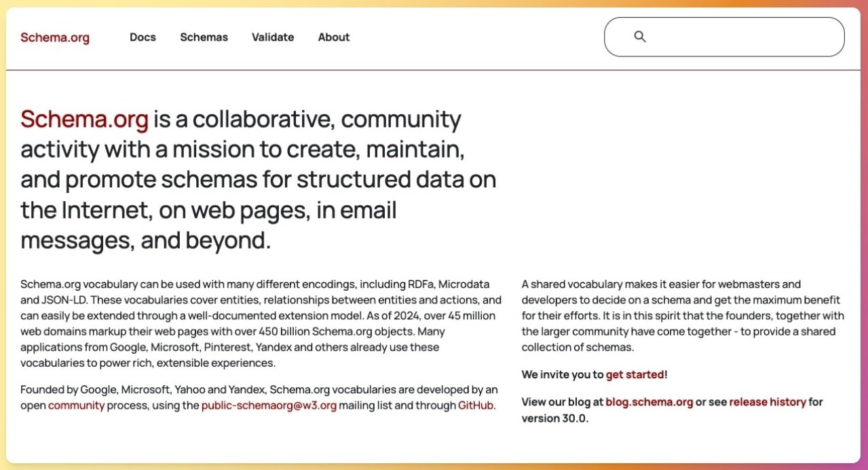Open the blog.schema.org link
The image size is (868, 470).
point(649,401)
